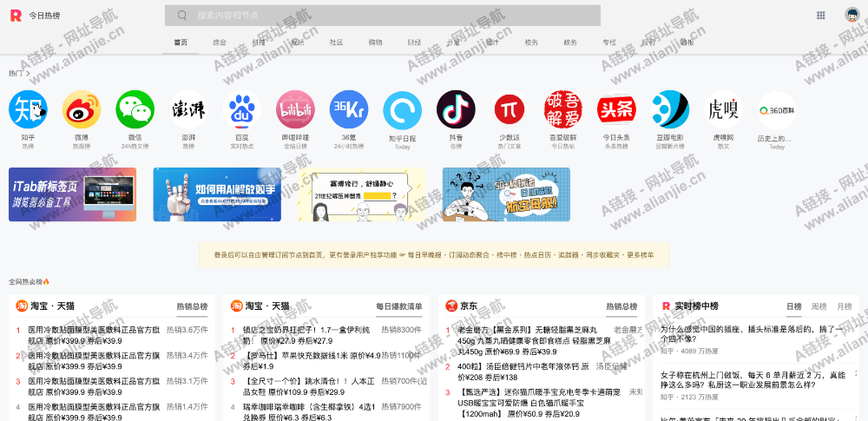Select the 社区 navigation tab

(x=337, y=42)
